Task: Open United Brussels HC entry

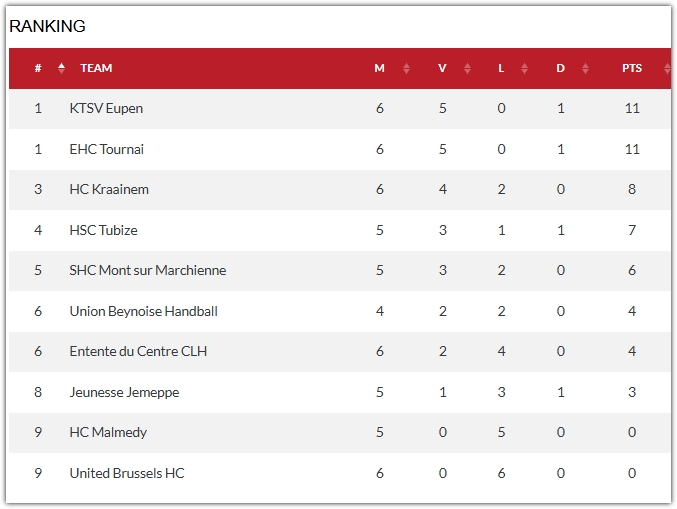Action: coord(127,473)
